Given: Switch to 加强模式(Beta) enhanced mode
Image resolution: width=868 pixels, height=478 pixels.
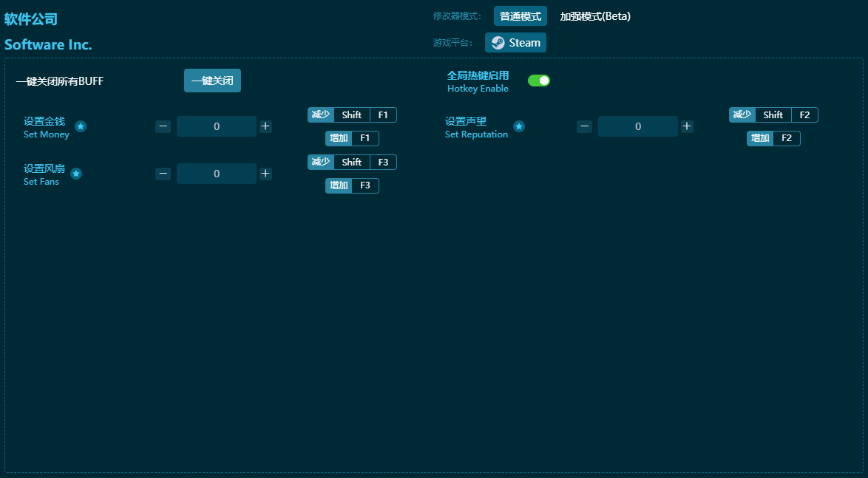Looking at the screenshot, I should point(594,16).
